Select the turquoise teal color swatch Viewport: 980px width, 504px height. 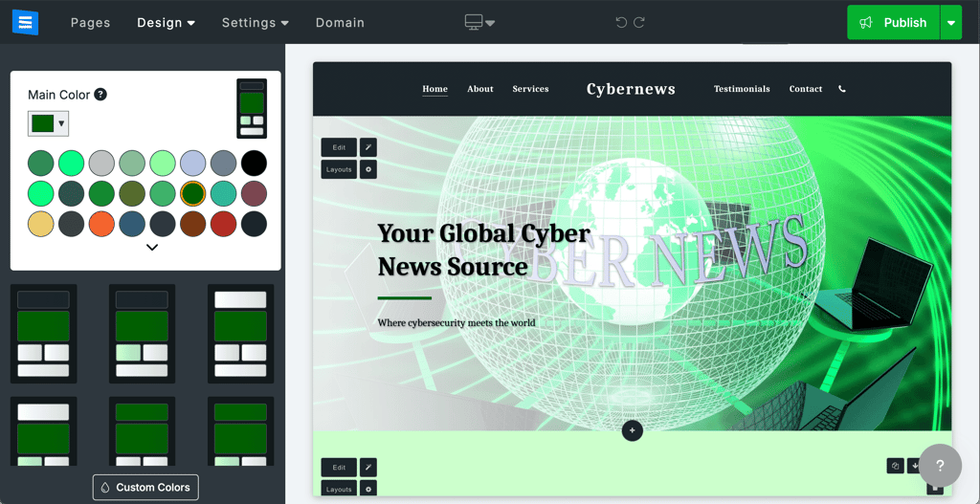coord(223,193)
